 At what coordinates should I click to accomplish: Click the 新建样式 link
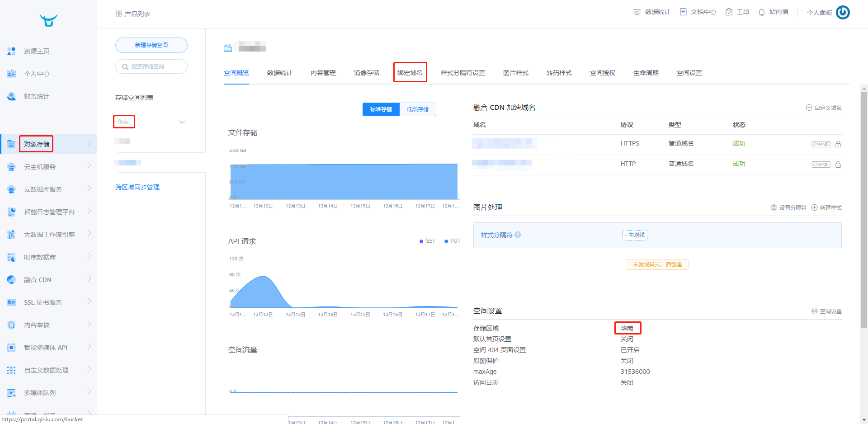tap(826, 207)
